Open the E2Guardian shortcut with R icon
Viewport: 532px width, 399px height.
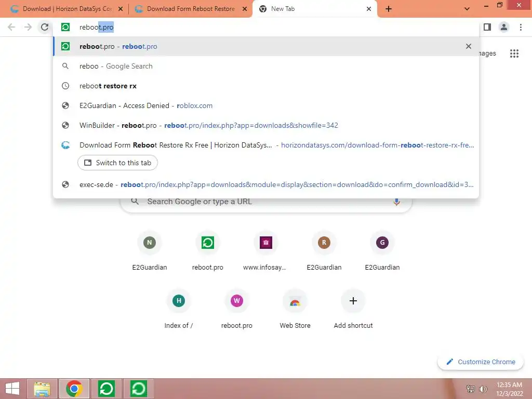pyautogui.click(x=324, y=251)
